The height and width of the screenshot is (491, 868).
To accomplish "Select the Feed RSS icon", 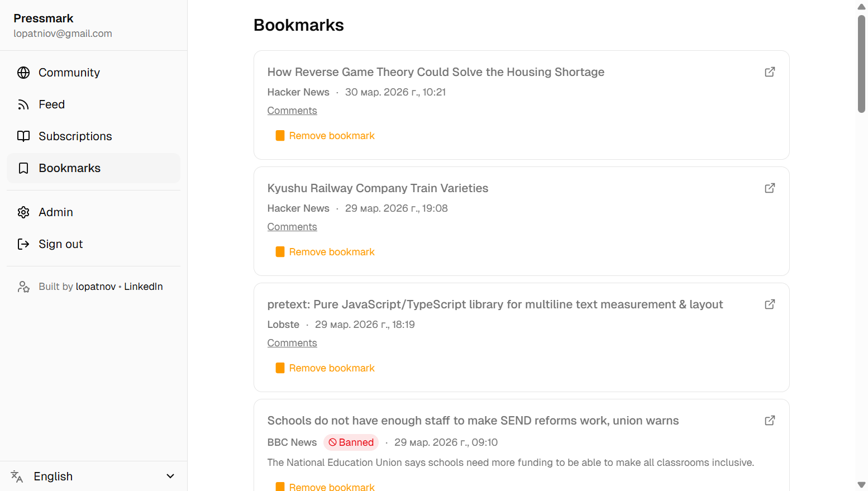I will (x=23, y=104).
